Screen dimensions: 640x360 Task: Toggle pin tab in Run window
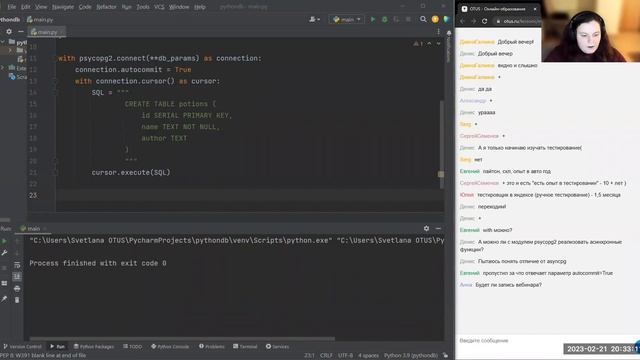point(4,300)
